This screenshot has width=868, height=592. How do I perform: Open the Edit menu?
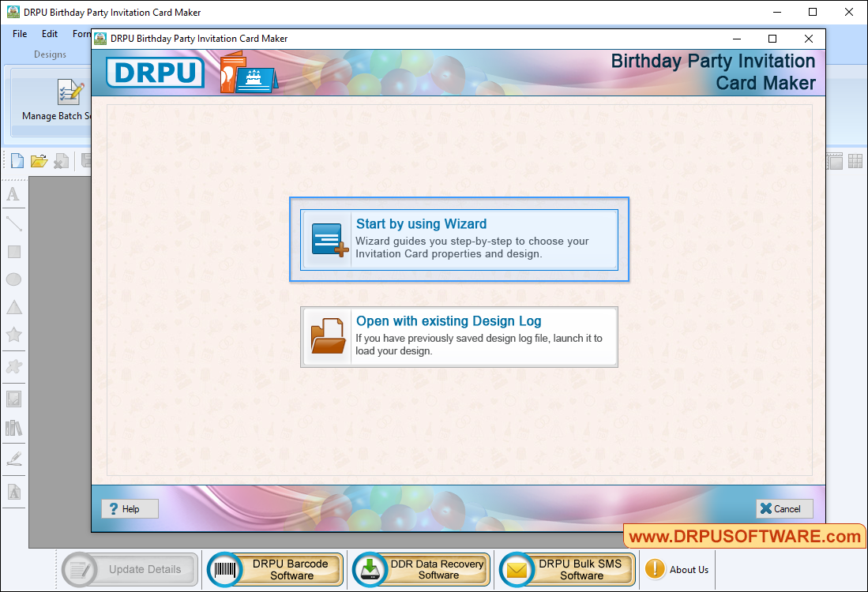(x=49, y=34)
